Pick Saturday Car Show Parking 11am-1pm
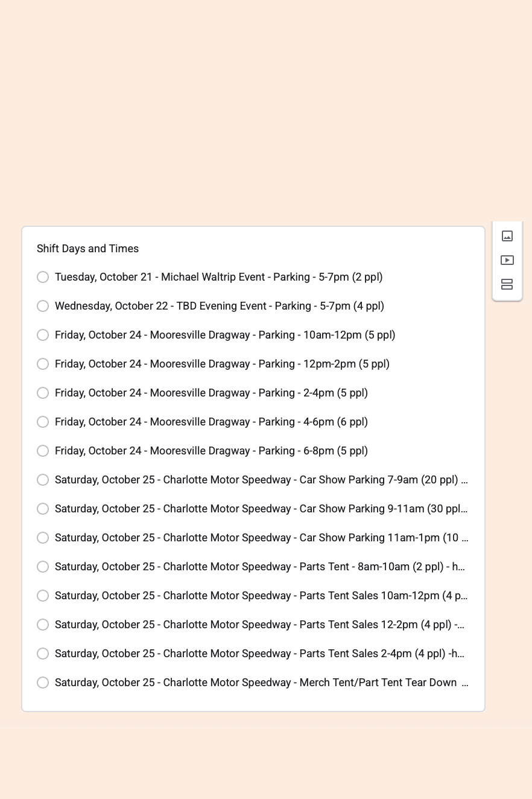 (x=43, y=538)
